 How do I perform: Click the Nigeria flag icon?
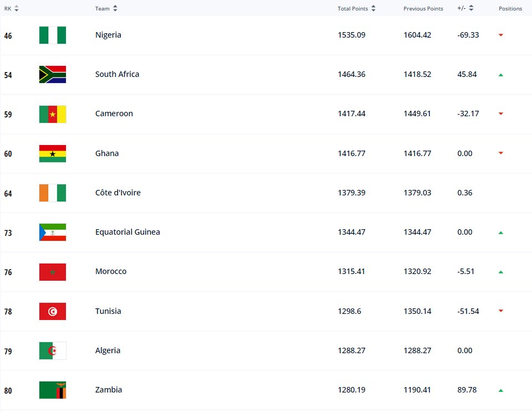click(x=53, y=35)
